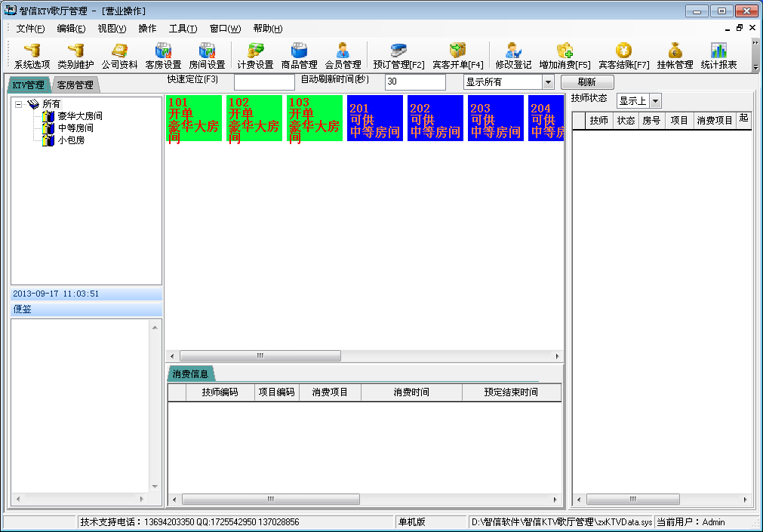Select room 102 开单 green tile
763x532 pixels.
[254, 118]
